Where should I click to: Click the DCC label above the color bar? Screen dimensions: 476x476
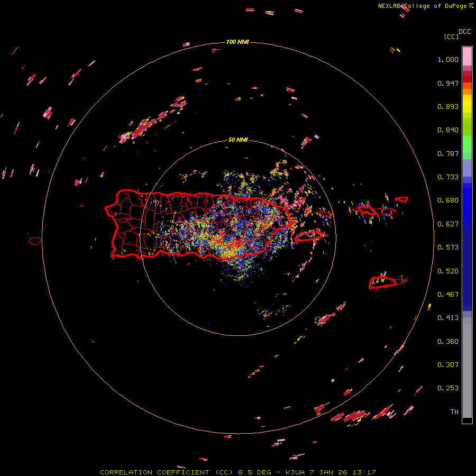point(465,32)
